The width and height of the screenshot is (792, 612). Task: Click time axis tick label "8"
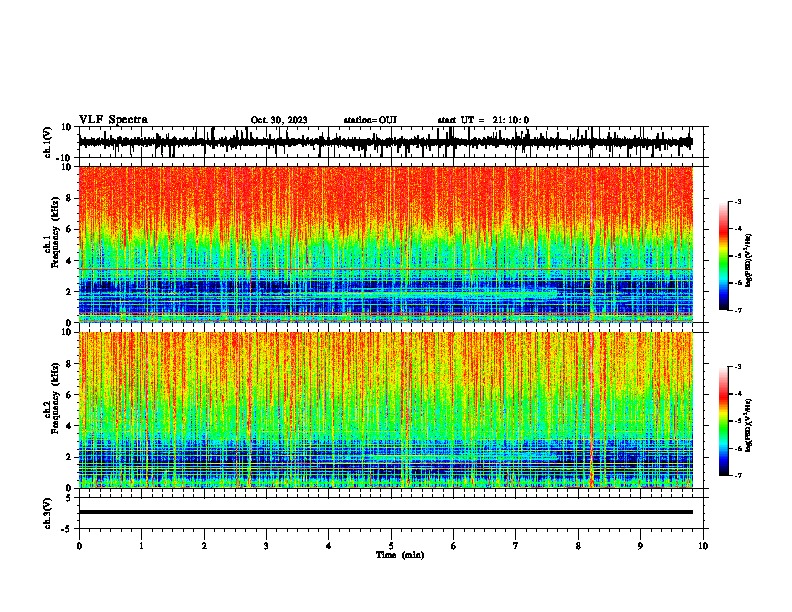pyautogui.click(x=578, y=546)
